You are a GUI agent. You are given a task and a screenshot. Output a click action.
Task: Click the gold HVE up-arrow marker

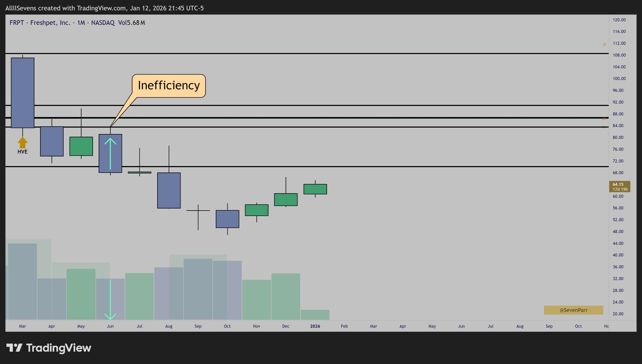point(22,143)
